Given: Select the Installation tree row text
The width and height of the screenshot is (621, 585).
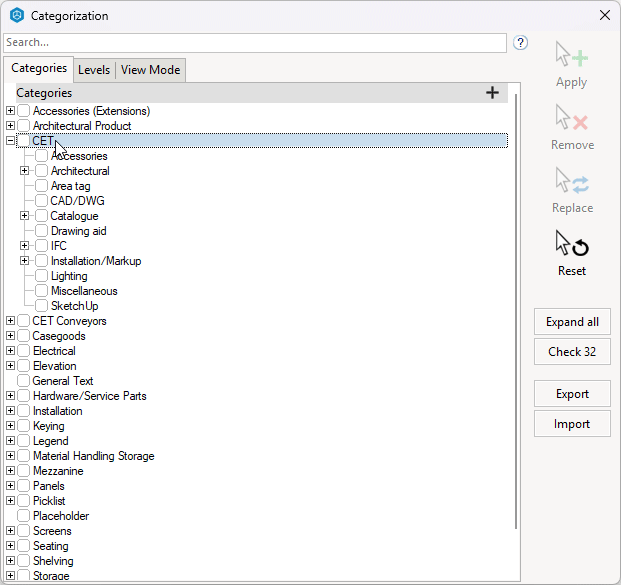Looking at the screenshot, I should click(x=57, y=411).
